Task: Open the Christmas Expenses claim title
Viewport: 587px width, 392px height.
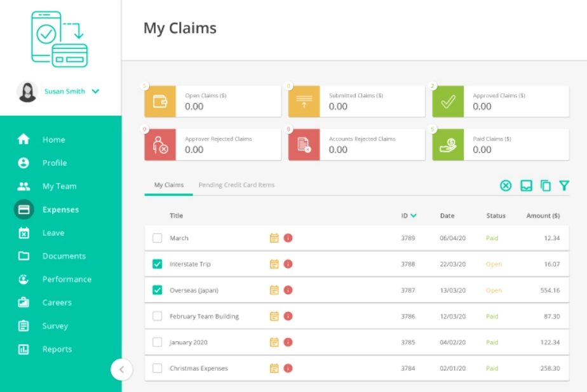Action: click(199, 368)
